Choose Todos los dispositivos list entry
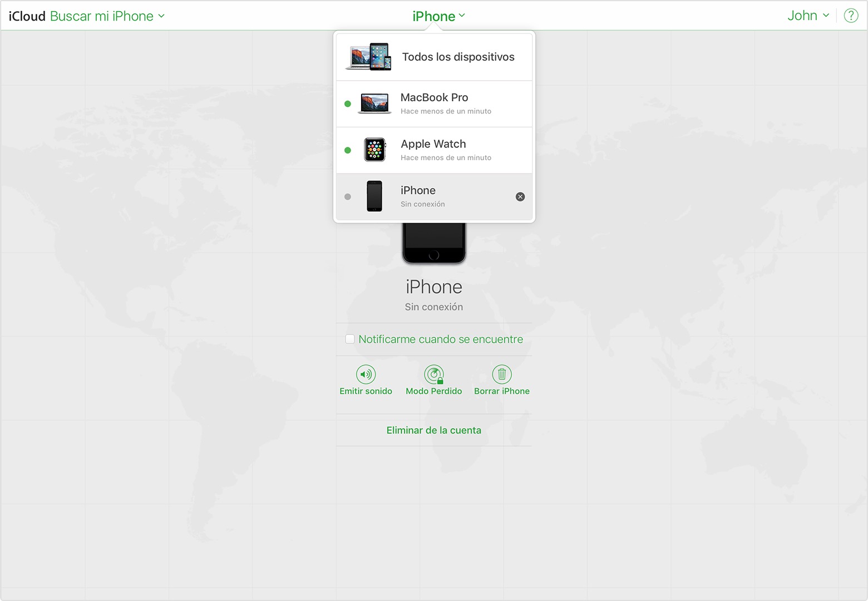Image resolution: width=868 pixels, height=601 pixels. pos(458,57)
